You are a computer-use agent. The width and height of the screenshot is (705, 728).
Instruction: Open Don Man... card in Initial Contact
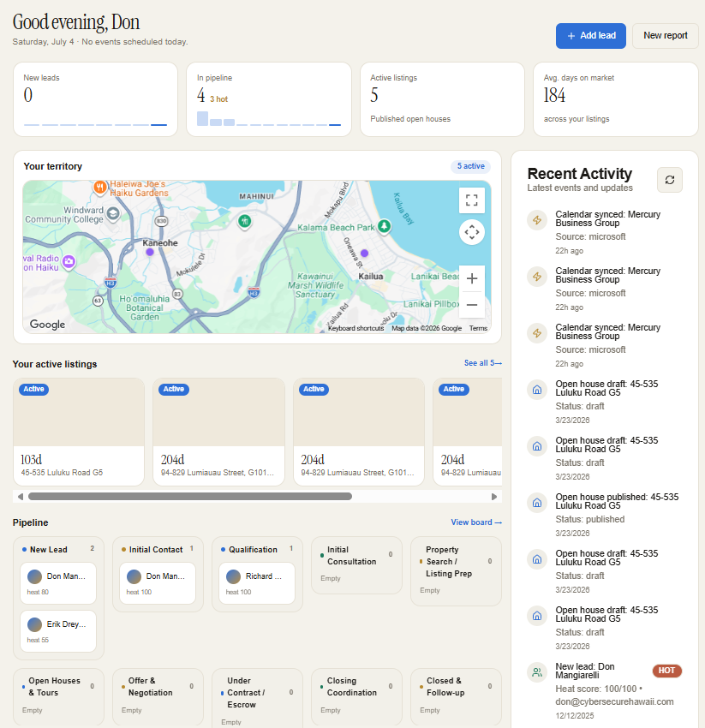click(158, 583)
